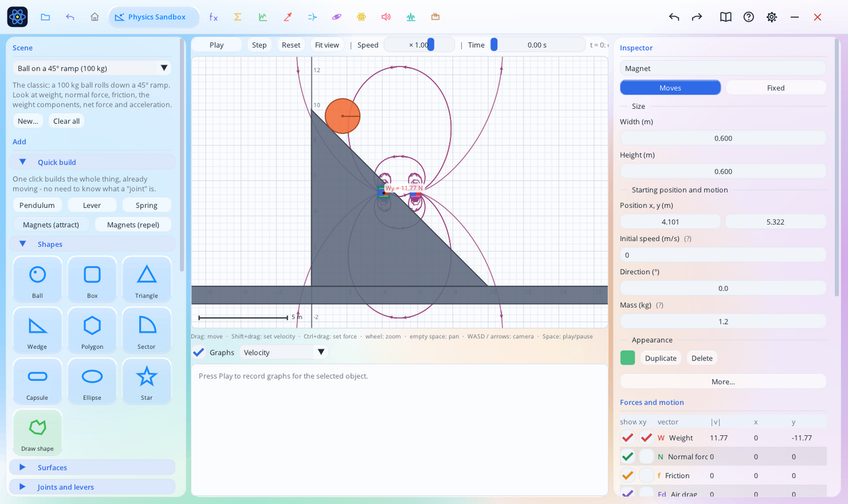Toggle show checkbox for Weight
The height and width of the screenshot is (504, 848).
(627, 438)
